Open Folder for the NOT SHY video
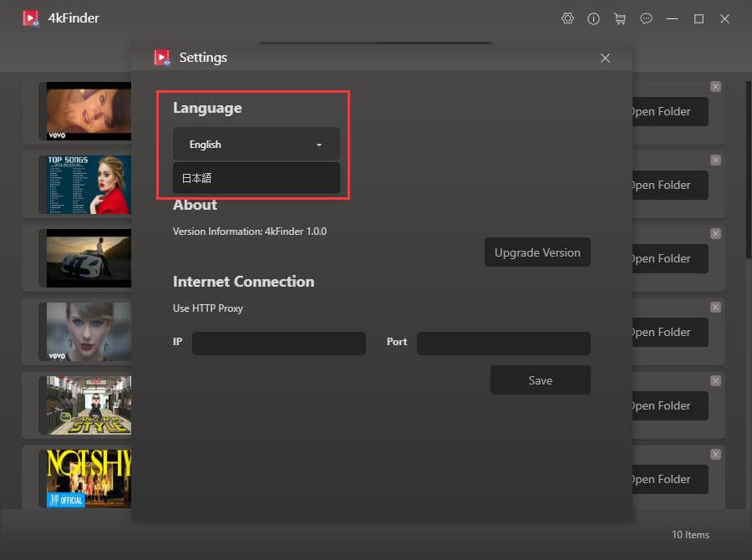This screenshot has height=560, width=752. tap(668, 480)
